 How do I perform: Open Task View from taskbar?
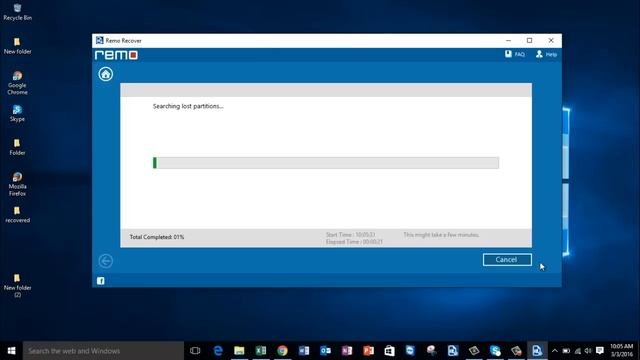pyautogui.click(x=195, y=351)
